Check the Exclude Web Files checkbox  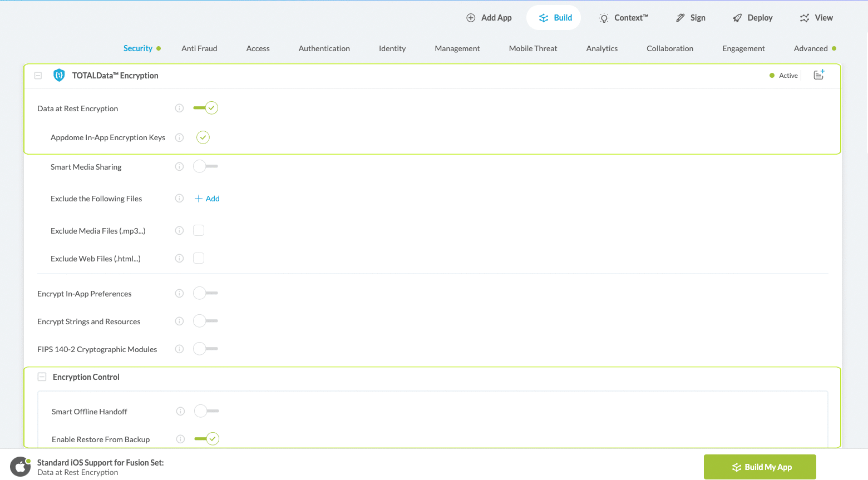tap(199, 259)
